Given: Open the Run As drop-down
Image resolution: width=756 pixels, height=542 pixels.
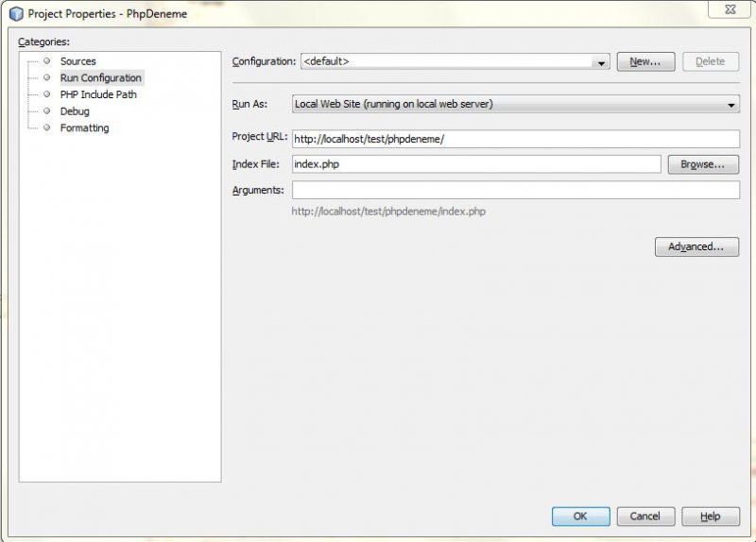Looking at the screenshot, I should click(731, 105).
